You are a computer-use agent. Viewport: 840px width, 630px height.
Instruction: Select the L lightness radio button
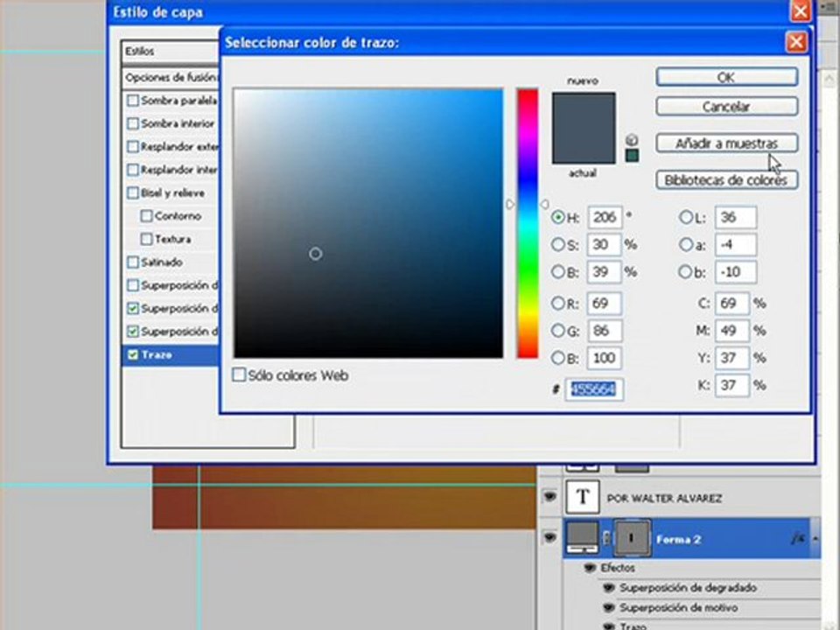click(686, 217)
